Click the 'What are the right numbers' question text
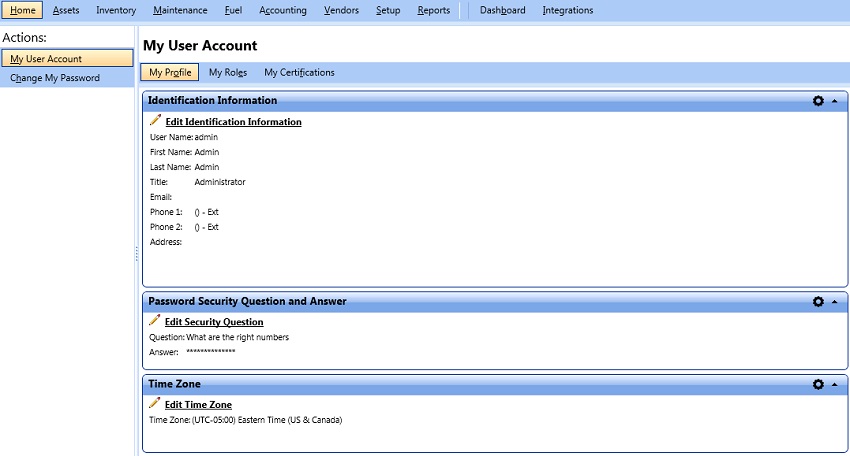The image size is (850, 456). click(x=237, y=337)
